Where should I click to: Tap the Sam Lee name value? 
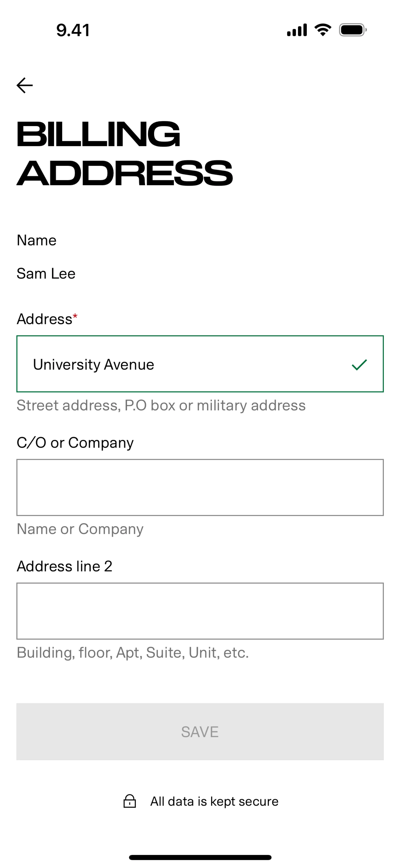point(46,273)
